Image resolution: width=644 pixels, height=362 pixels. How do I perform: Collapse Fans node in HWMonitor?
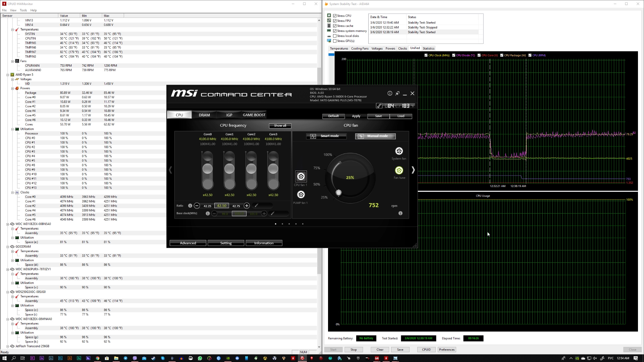click(12, 61)
